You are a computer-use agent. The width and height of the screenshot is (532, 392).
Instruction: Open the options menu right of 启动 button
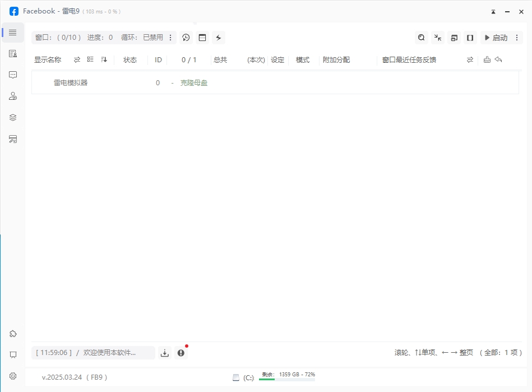(516, 38)
